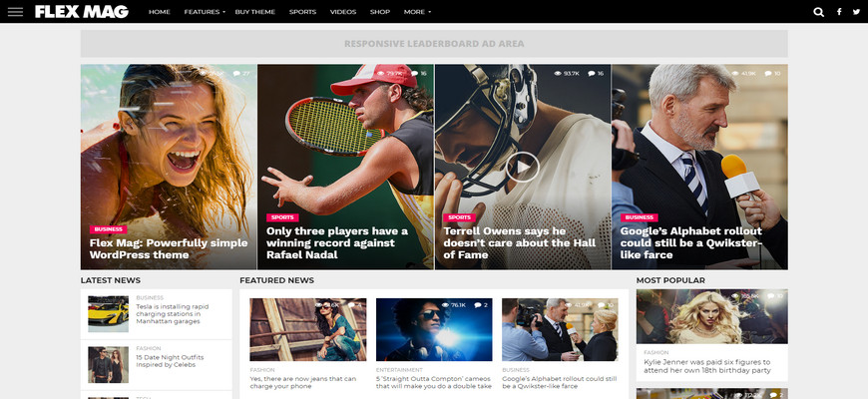Expand the More dropdown menu

[x=417, y=12]
